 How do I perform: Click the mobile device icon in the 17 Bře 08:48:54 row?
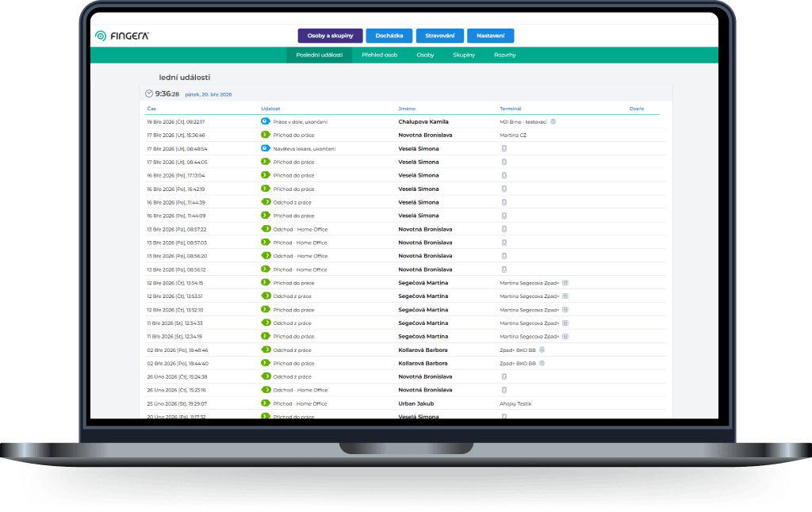point(504,148)
